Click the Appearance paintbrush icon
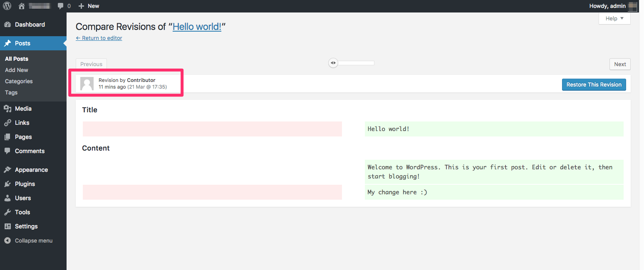 click(7, 170)
